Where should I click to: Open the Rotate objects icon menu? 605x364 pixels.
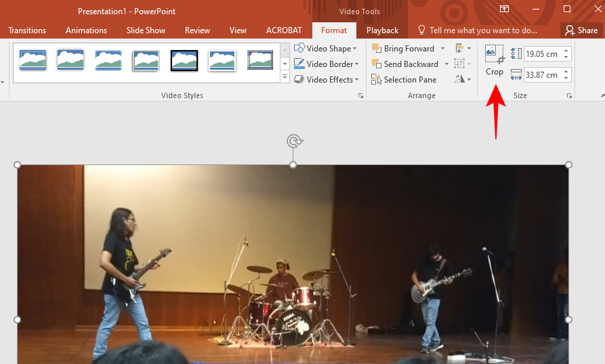point(463,79)
